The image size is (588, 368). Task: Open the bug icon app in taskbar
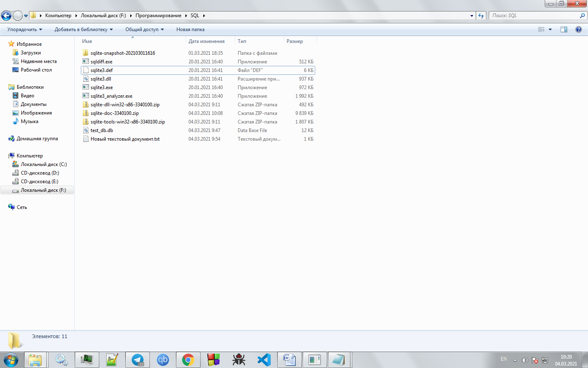pyautogui.click(x=239, y=360)
